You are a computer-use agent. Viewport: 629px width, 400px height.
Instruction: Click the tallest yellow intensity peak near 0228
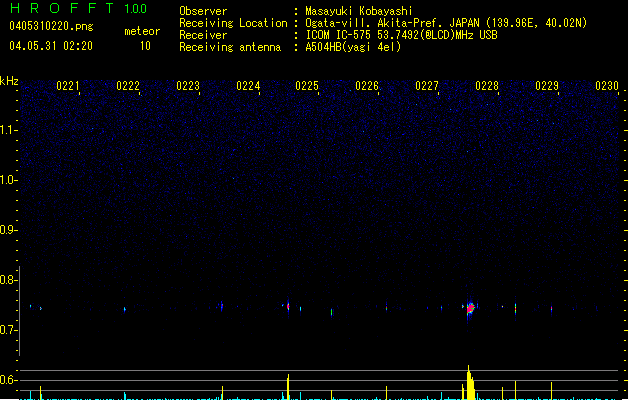pyautogui.click(x=470, y=382)
